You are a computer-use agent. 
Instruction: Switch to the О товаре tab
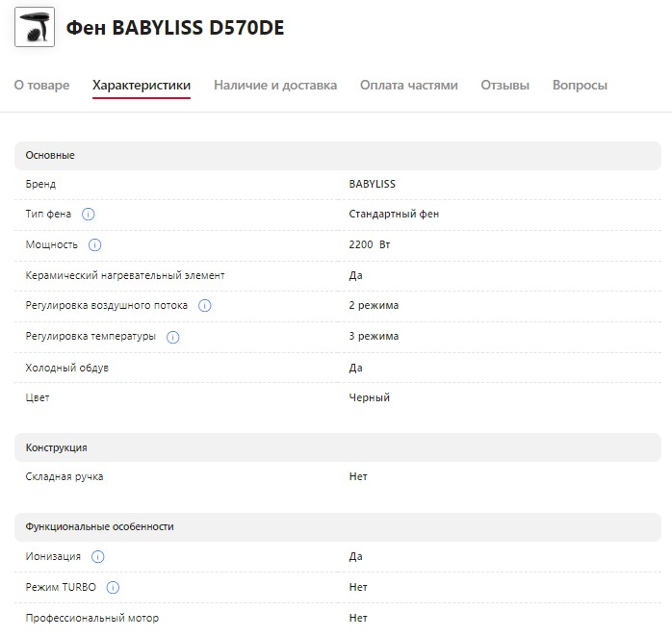click(41, 86)
